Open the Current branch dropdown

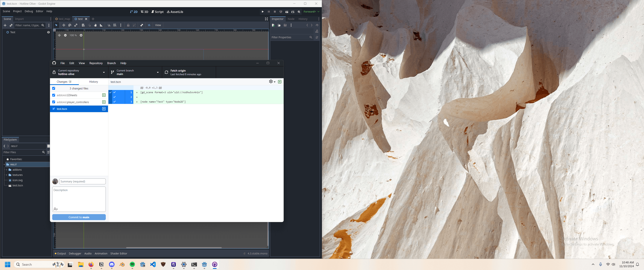(135, 72)
